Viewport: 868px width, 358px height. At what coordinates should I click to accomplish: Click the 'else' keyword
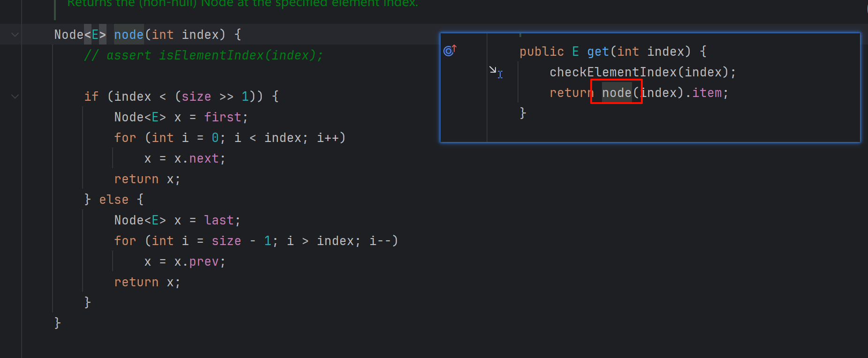114,200
